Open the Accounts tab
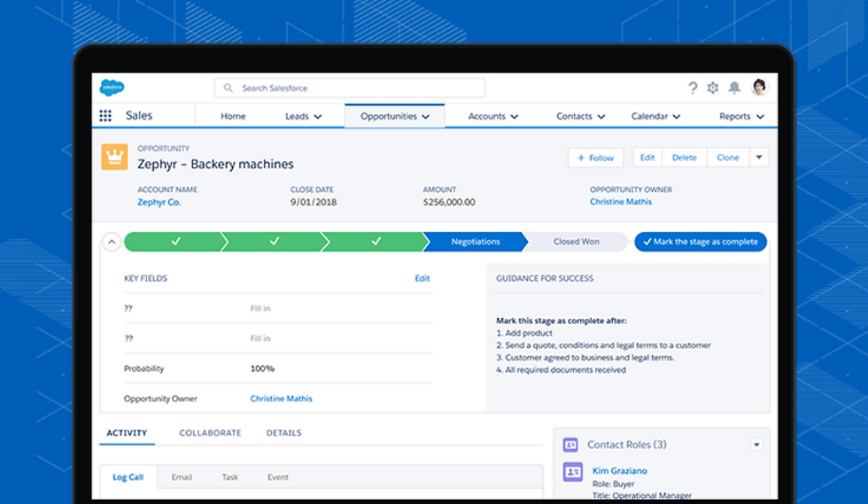Screen dimensions: 868x504 click(486, 116)
